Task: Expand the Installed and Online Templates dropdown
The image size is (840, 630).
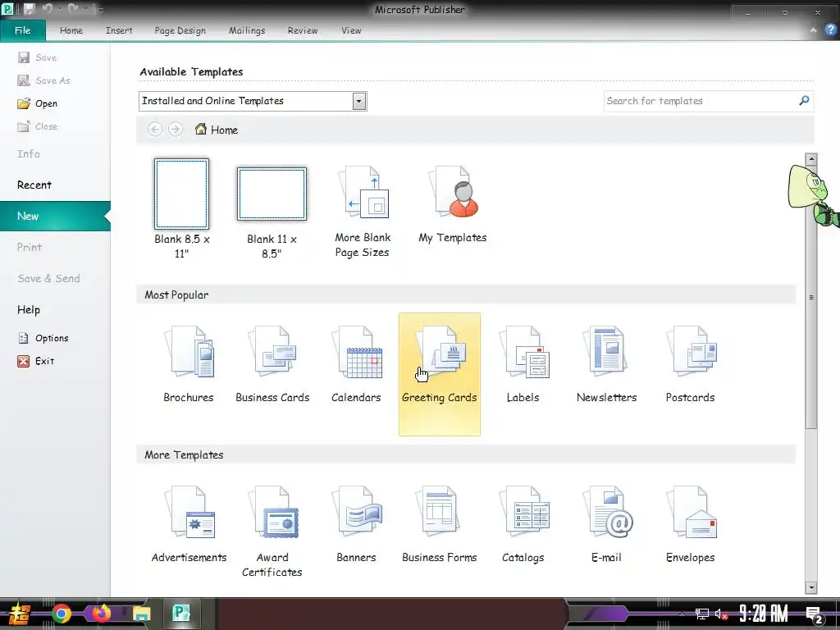Action: click(x=359, y=101)
